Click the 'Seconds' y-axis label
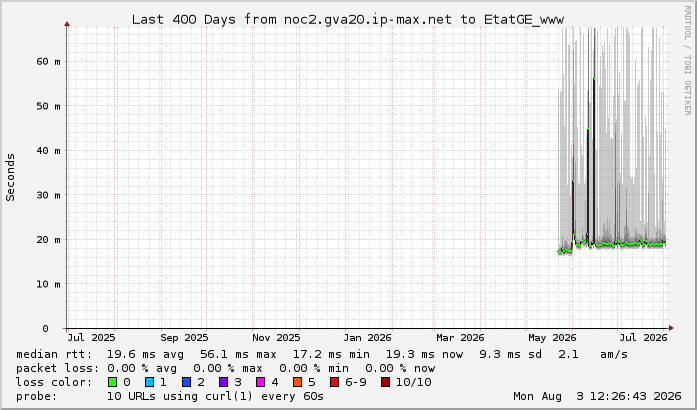This screenshot has width=697, height=410. coord(10,177)
